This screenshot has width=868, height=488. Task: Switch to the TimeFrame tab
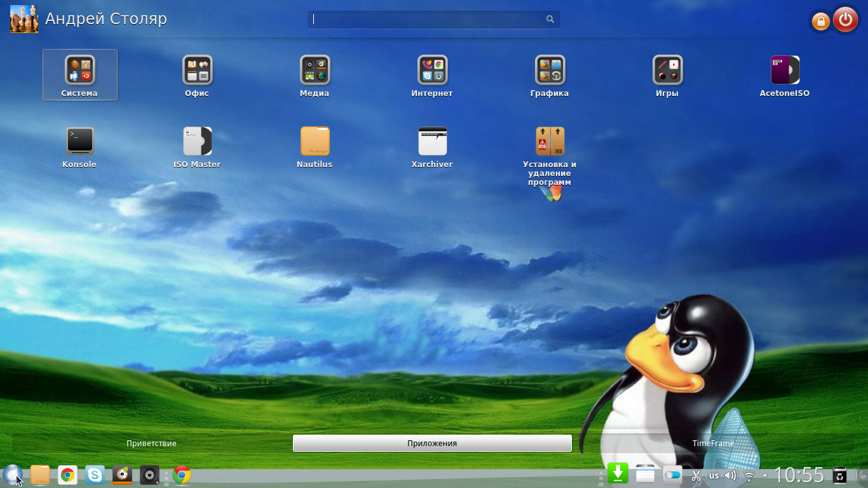click(x=713, y=444)
